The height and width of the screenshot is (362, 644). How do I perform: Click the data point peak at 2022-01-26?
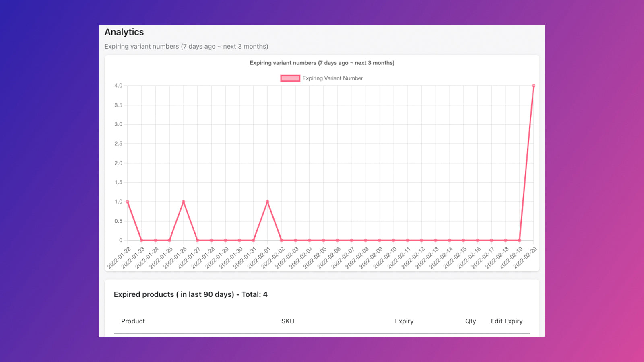coord(184,202)
